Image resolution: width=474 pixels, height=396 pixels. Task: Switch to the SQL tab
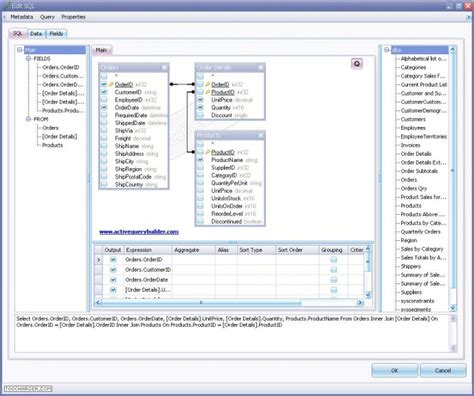coord(18,33)
